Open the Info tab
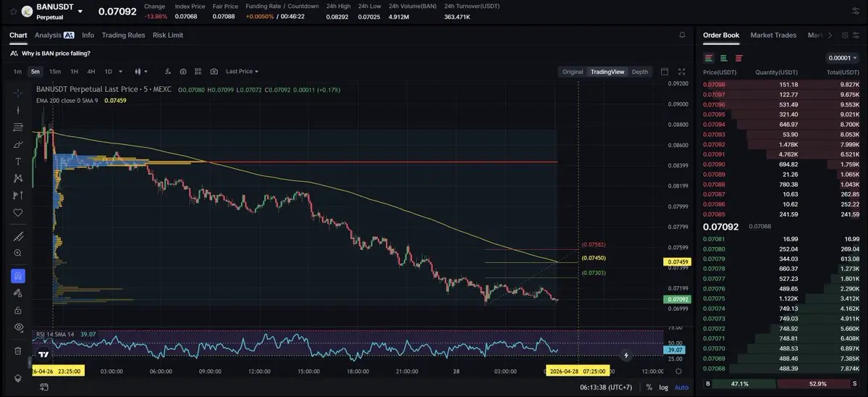868x397 pixels. point(88,35)
